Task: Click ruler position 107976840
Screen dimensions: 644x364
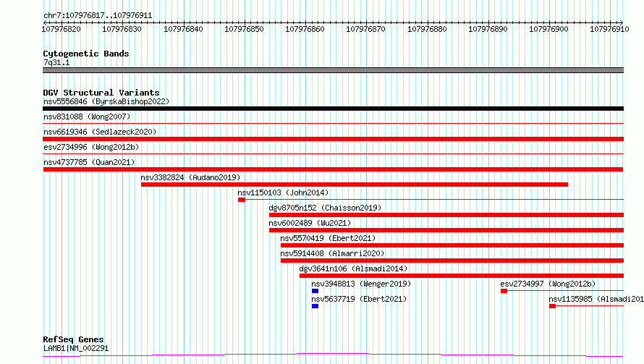Action: 183,29
